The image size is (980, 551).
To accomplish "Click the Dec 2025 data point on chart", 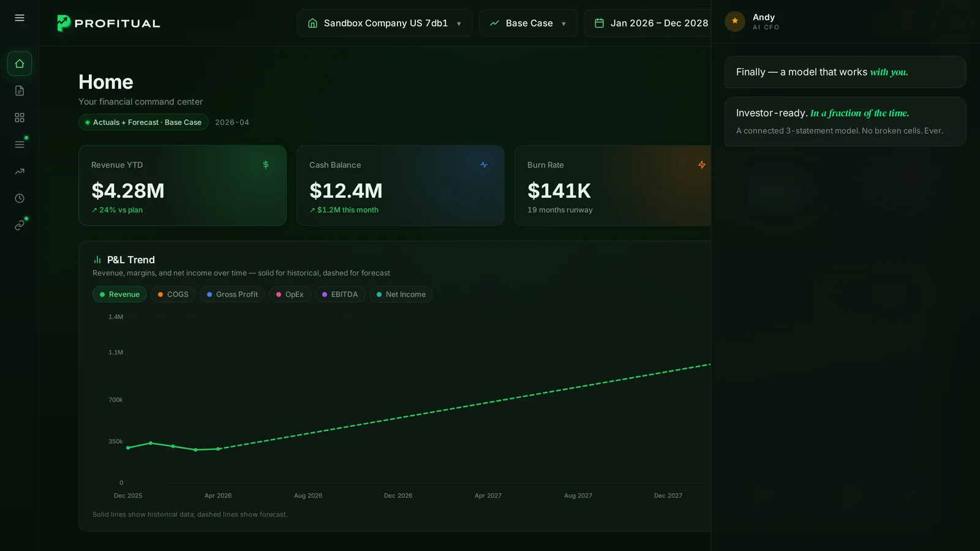I will pos(128,448).
